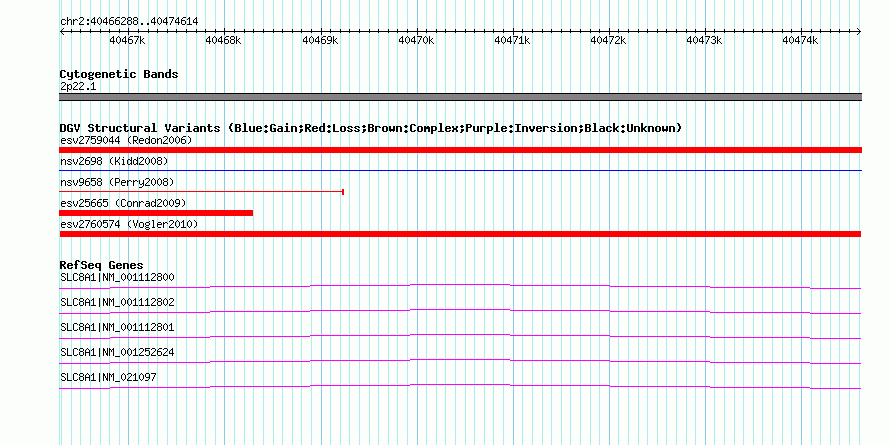Open the esv25665 (Conrad2009) label
This screenshot has height=445, width=890.
click(x=123, y=203)
